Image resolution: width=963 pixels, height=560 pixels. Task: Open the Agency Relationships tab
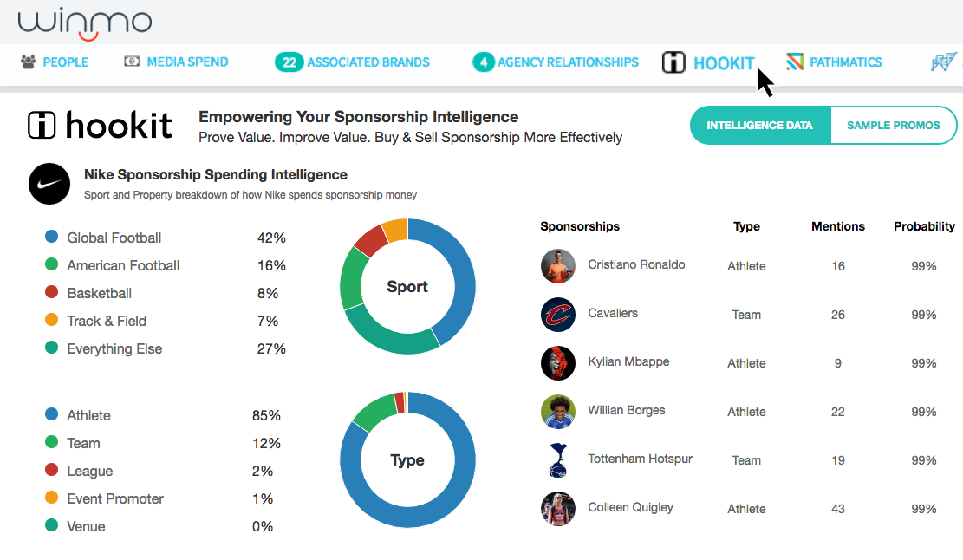tap(556, 62)
